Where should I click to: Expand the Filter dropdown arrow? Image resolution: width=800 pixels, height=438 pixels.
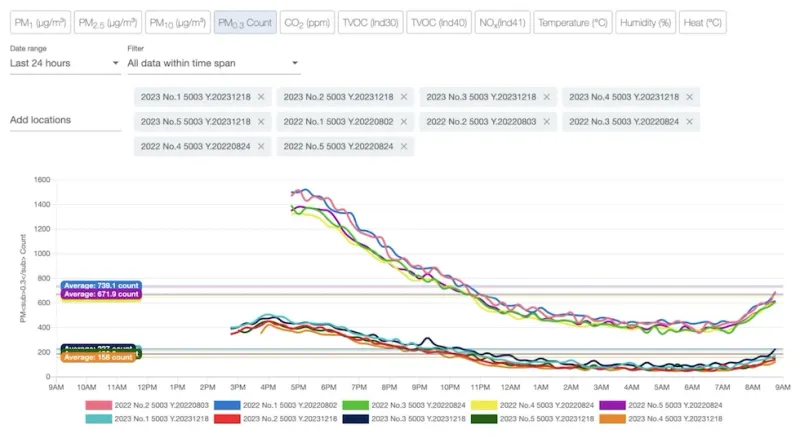point(294,64)
